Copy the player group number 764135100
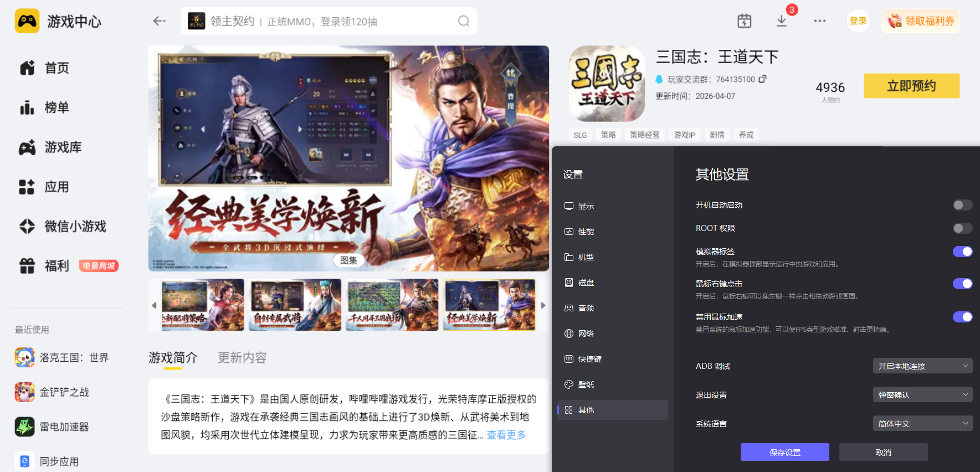 pos(763,79)
